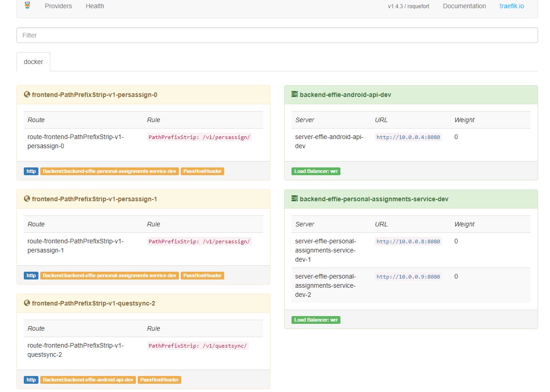
Task: Click the http badge under persassign-0 frontend
Action: [x=31, y=171]
